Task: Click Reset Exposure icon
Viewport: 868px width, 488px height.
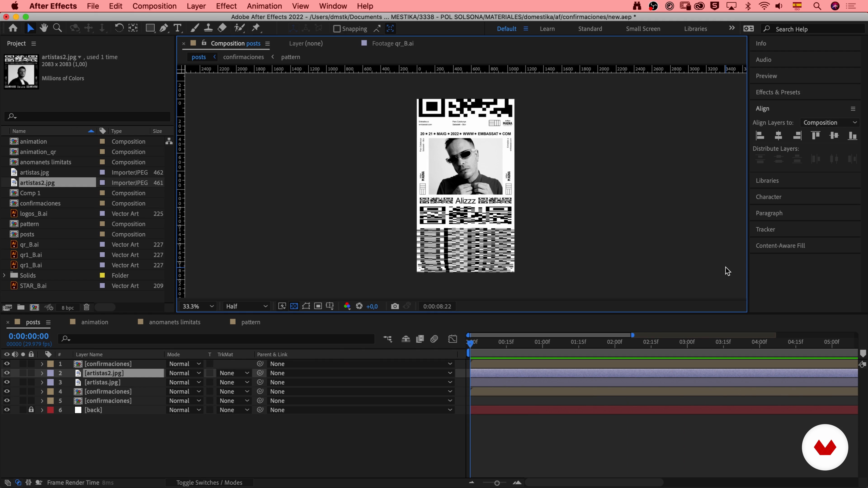Action: pos(359,306)
